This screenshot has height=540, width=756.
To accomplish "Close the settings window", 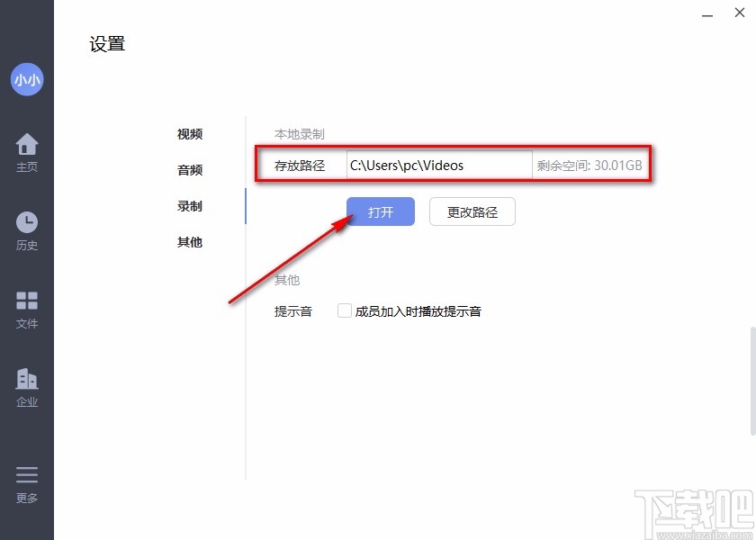I will point(739,13).
